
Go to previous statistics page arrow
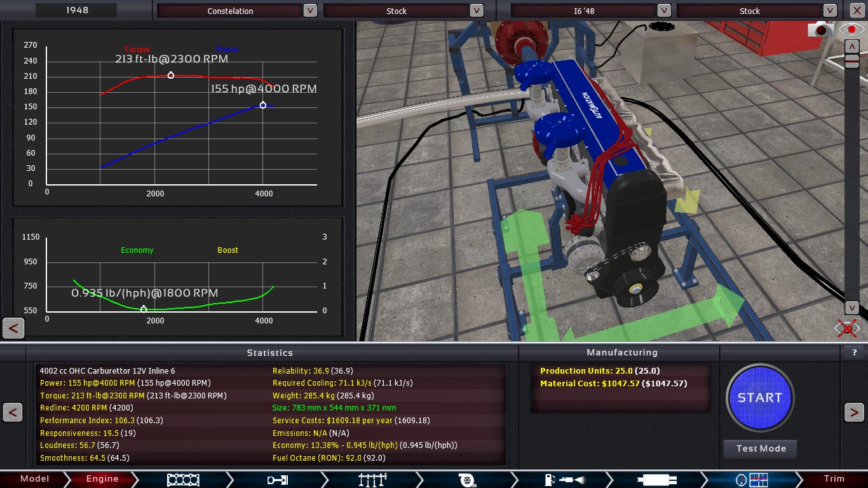pos(13,412)
